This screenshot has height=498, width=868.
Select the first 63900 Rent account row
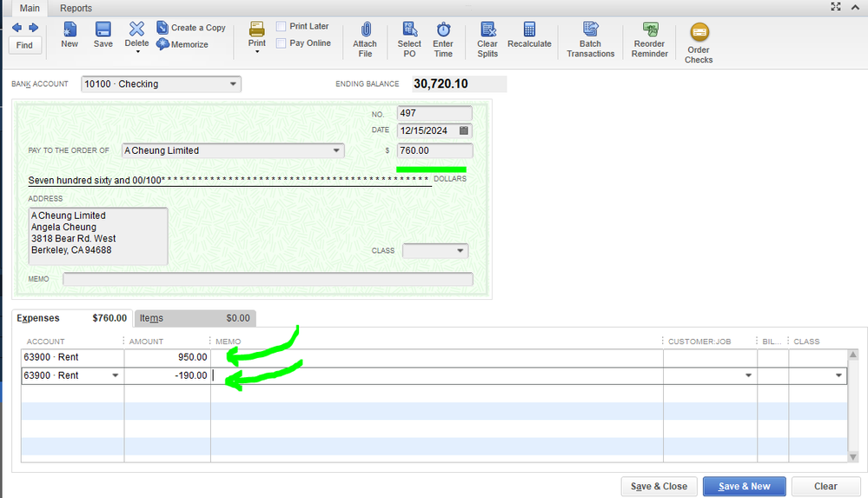click(x=72, y=357)
